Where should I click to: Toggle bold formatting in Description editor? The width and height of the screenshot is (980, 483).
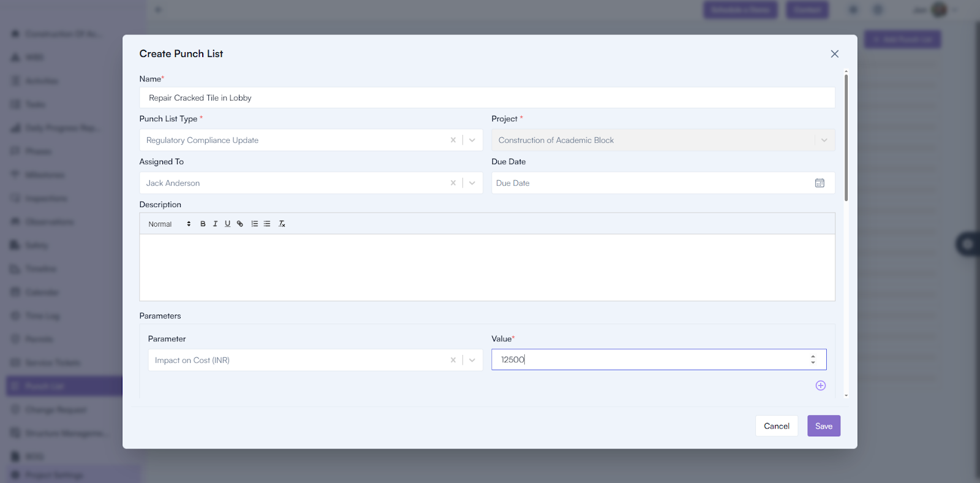[203, 224]
